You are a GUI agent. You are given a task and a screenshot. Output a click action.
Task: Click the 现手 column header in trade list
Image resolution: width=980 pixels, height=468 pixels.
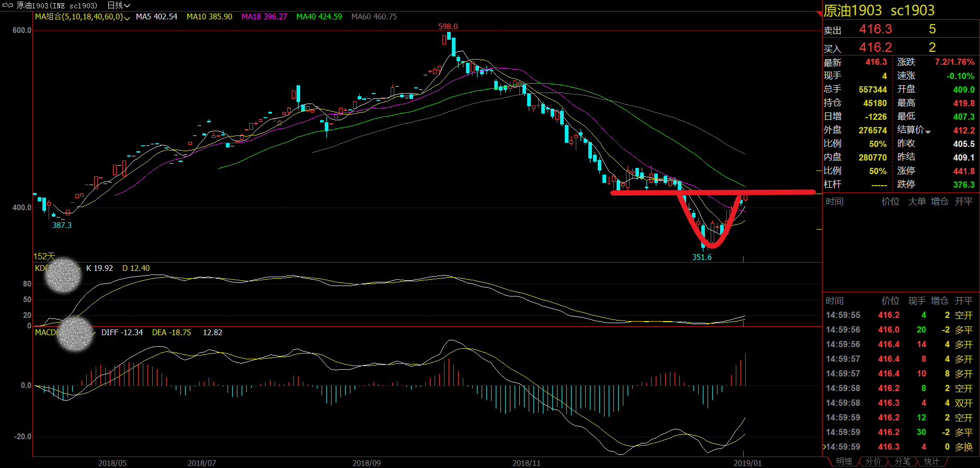point(917,301)
